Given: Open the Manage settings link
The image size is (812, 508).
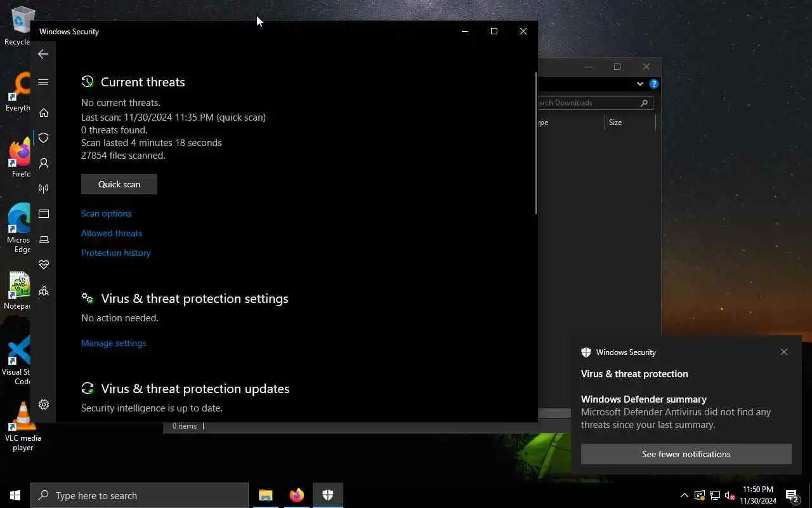Looking at the screenshot, I should coord(114,343).
